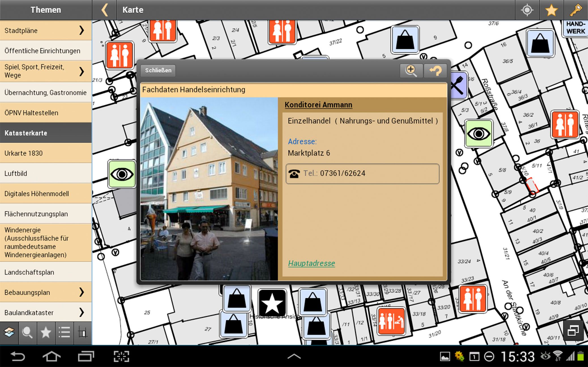Open favorites via the gold star icon

(x=551, y=10)
